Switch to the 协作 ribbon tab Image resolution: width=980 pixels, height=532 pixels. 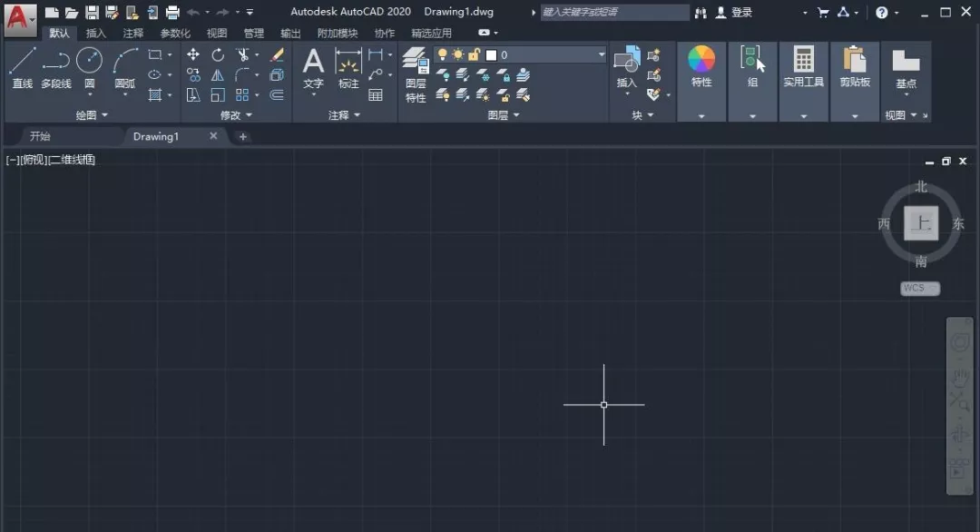385,33
